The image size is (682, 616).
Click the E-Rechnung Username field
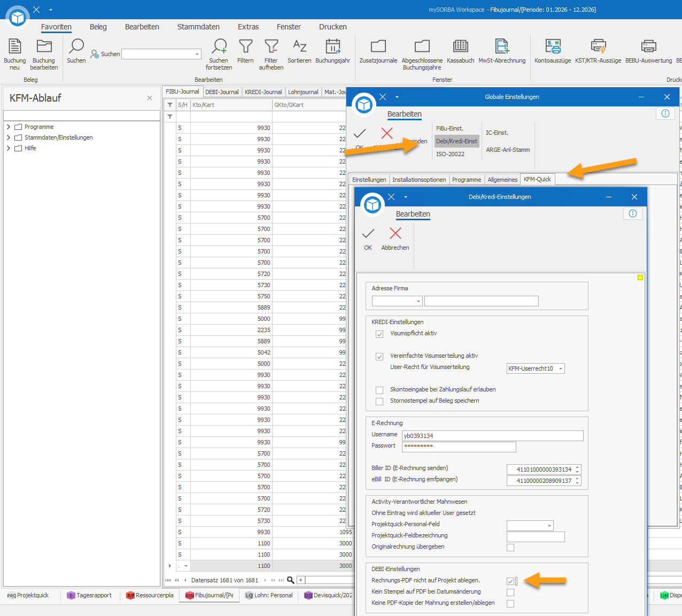493,436
